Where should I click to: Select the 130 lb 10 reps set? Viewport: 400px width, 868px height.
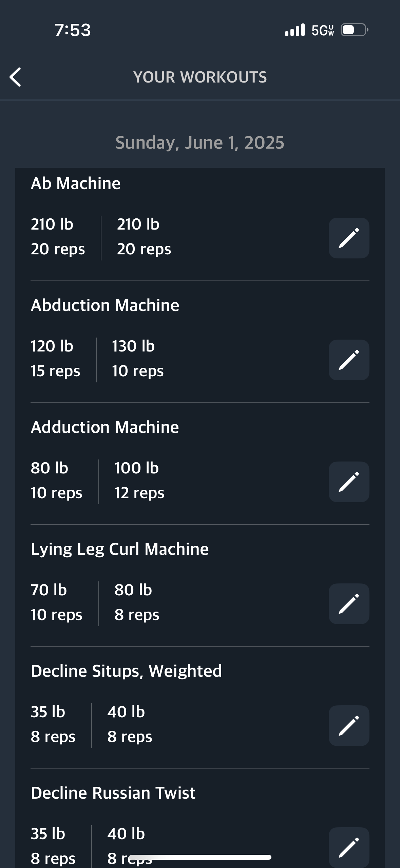click(138, 359)
